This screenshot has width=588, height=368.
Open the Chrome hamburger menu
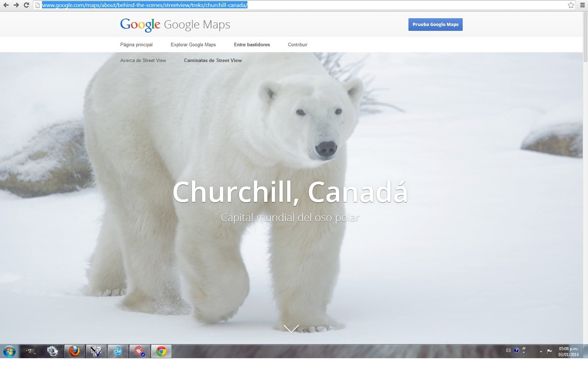pos(582,5)
